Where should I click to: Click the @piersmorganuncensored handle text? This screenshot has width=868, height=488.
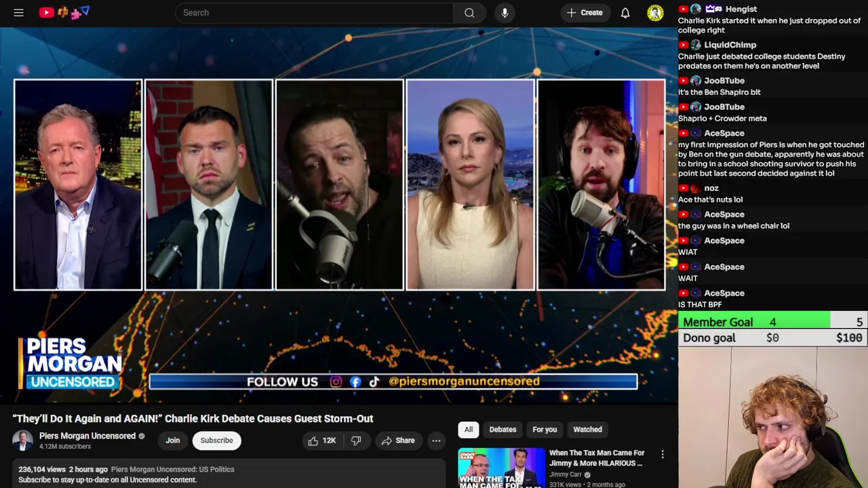point(464,382)
